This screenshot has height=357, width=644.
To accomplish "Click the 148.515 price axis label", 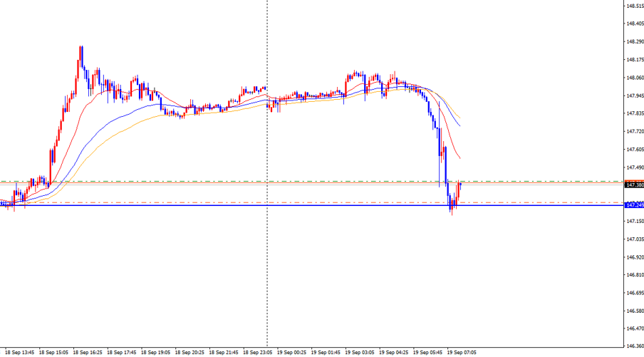I will [x=633, y=6].
